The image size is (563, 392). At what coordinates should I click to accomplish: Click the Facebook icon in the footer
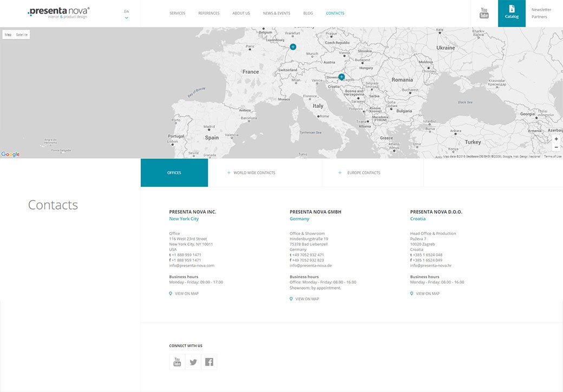pos(209,361)
